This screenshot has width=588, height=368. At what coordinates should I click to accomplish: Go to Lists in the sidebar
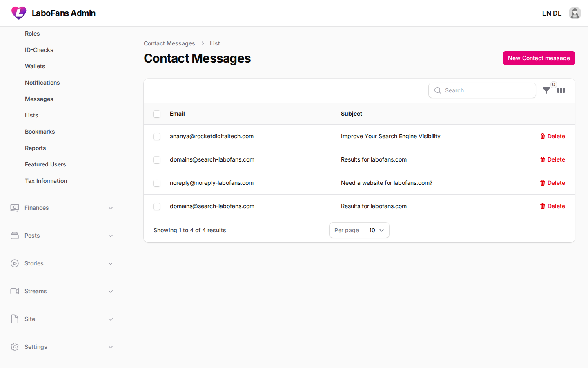tap(31, 115)
